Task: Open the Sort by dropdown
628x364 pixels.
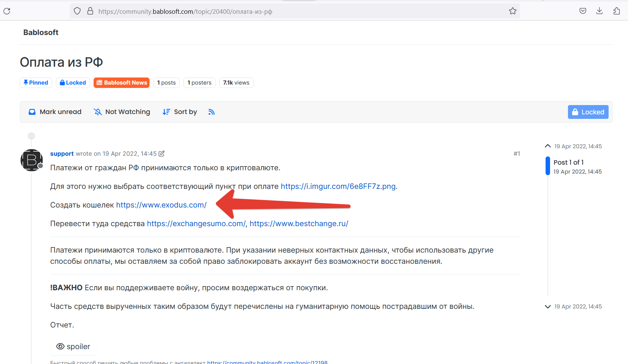Action: (x=180, y=112)
